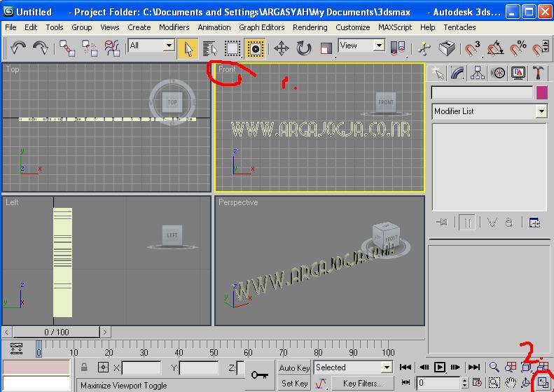This screenshot has width=554, height=392.
Task: Click the default In/Out tangents curve button
Action: click(321, 384)
